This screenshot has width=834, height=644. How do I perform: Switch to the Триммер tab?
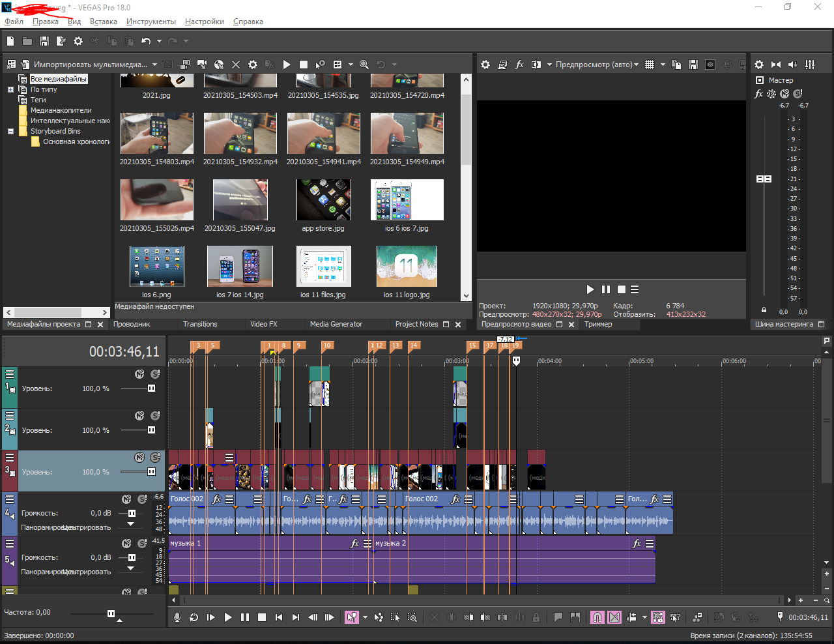pyautogui.click(x=598, y=324)
